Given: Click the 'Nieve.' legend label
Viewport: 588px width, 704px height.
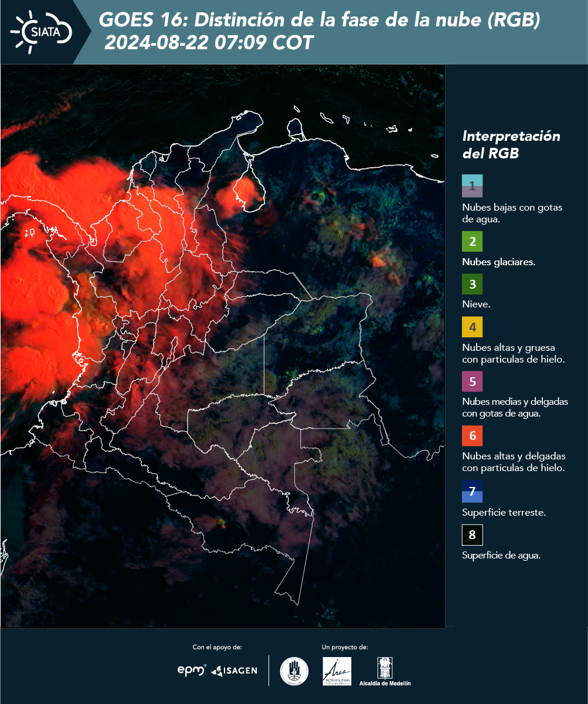Looking at the screenshot, I should click(x=476, y=305).
